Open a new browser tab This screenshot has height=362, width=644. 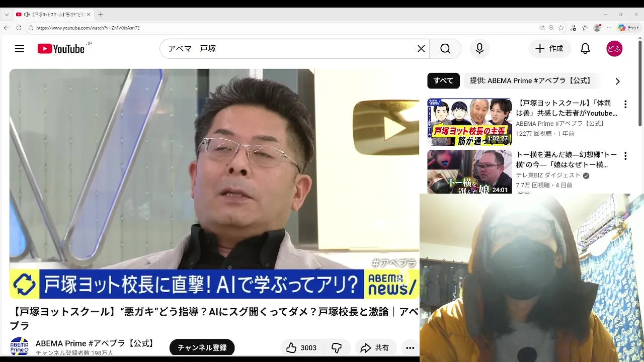(101, 15)
